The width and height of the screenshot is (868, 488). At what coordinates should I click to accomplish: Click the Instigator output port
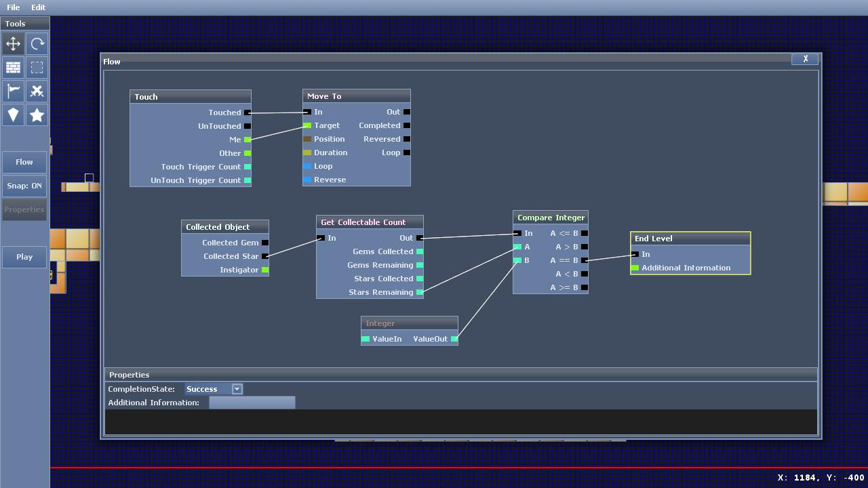tap(265, 270)
